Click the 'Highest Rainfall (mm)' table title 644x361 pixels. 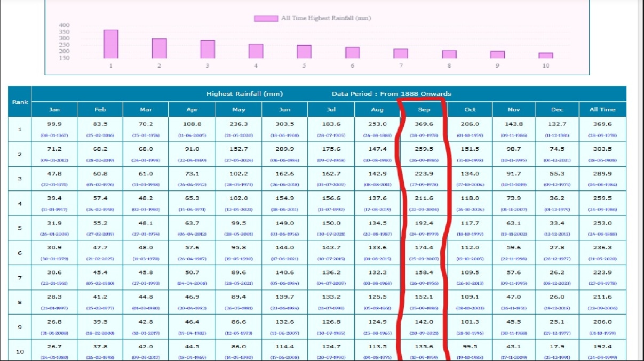pyautogui.click(x=244, y=94)
